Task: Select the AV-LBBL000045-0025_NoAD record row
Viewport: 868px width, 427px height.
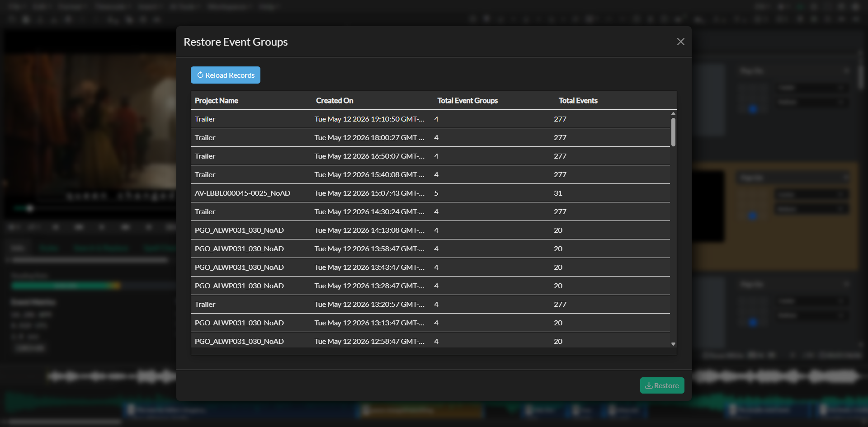Action: pos(430,193)
